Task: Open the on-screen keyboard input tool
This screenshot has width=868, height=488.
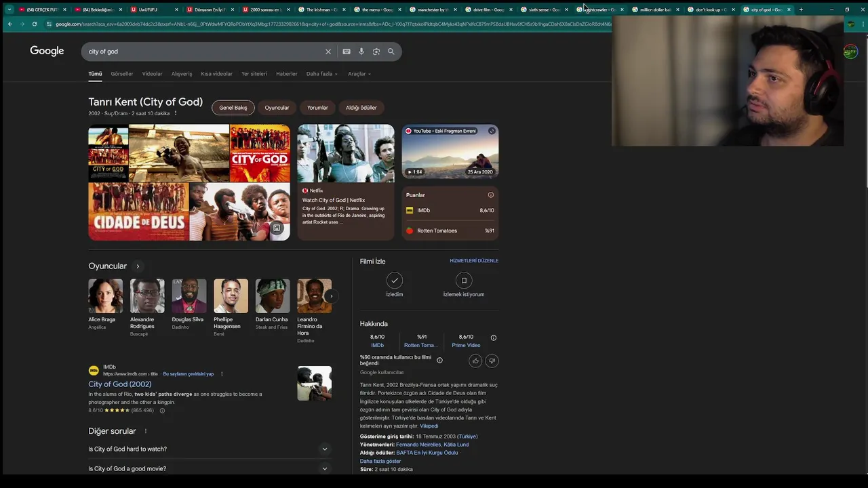Action: tap(347, 52)
